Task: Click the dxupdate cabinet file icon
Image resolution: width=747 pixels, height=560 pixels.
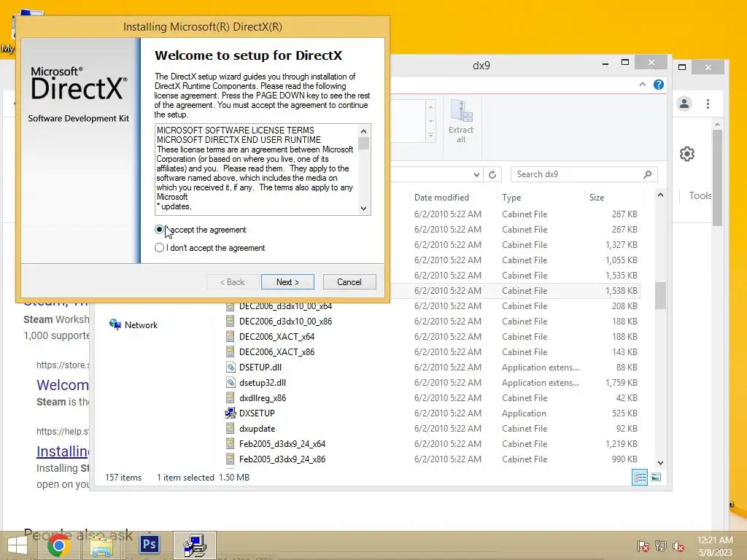Action: [x=230, y=429]
